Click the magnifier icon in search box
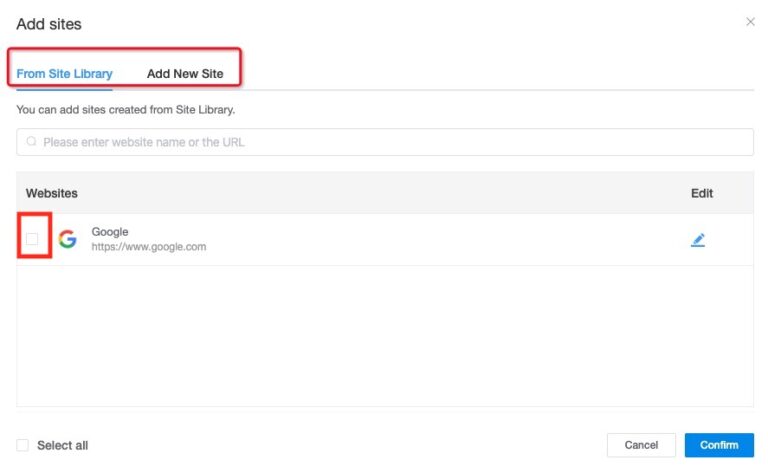This screenshot has width=768, height=473. pos(31,142)
